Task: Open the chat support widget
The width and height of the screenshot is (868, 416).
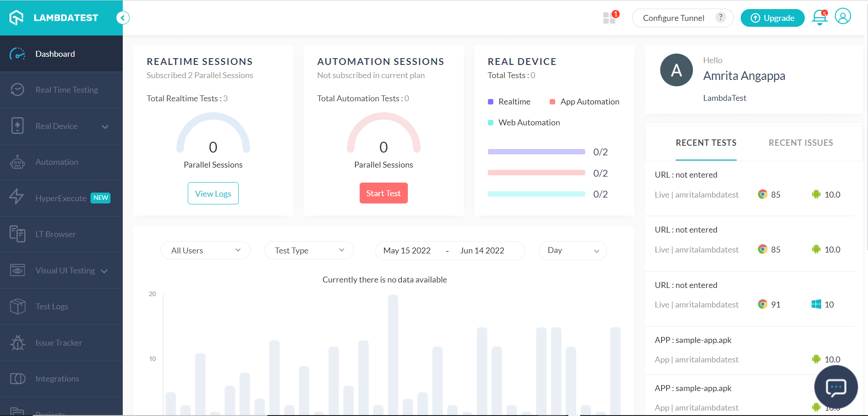Action: pos(835,387)
